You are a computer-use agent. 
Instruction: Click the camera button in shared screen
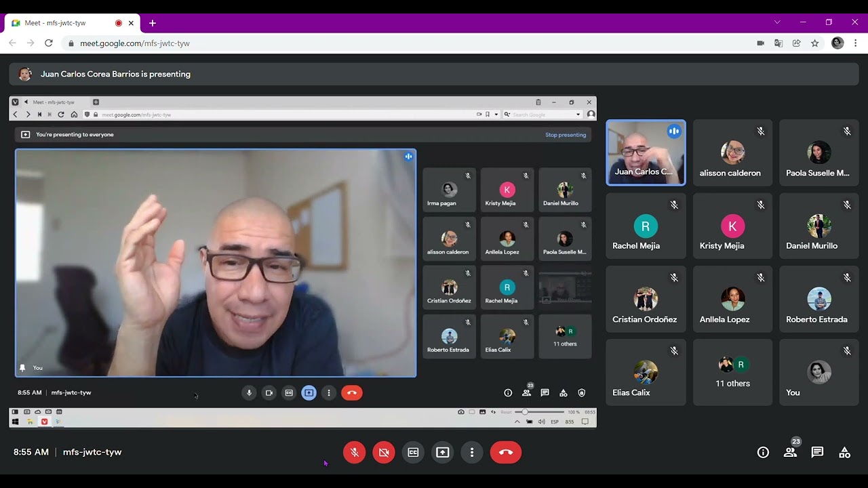tap(269, 392)
